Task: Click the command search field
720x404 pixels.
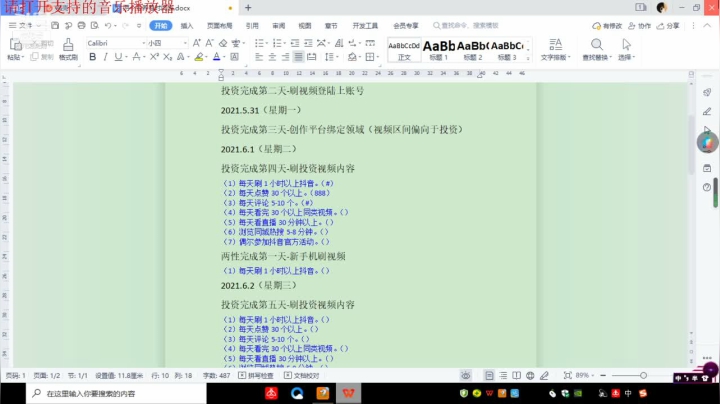Action: coord(466,26)
